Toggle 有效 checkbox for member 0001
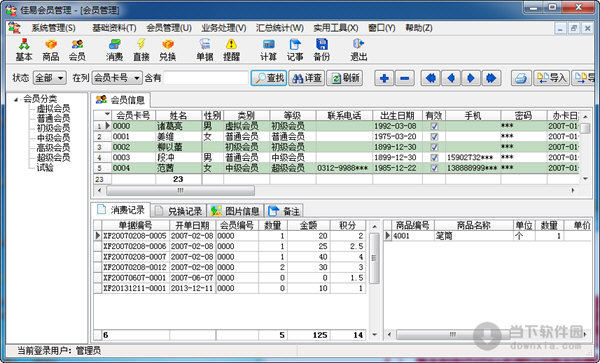The height and width of the screenshot is (363, 600). [x=434, y=137]
